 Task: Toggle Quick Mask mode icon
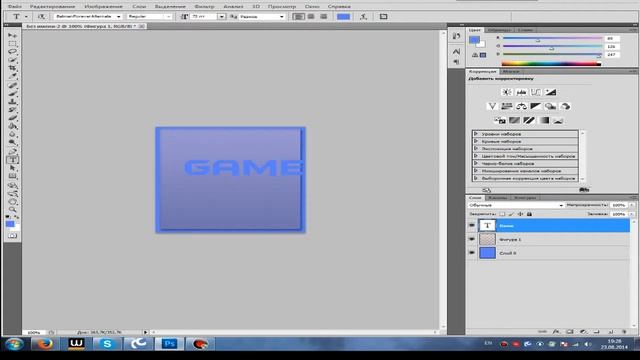(x=13, y=236)
